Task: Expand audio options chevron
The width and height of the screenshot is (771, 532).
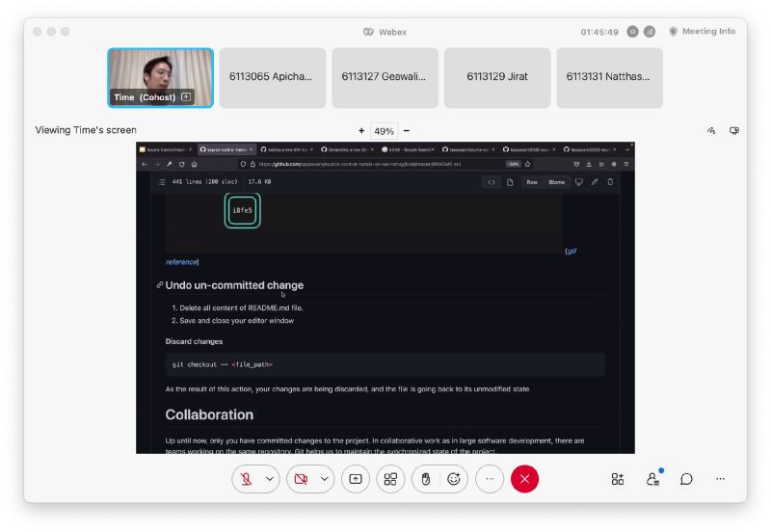Action: coord(270,479)
